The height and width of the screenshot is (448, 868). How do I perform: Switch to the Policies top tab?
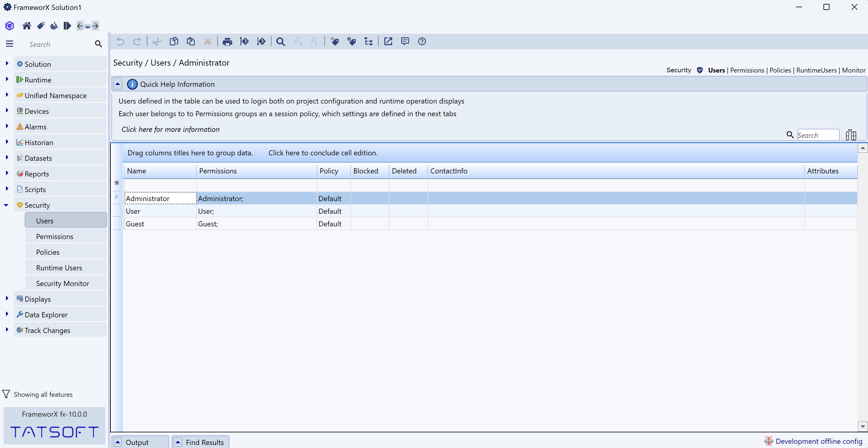pos(780,70)
